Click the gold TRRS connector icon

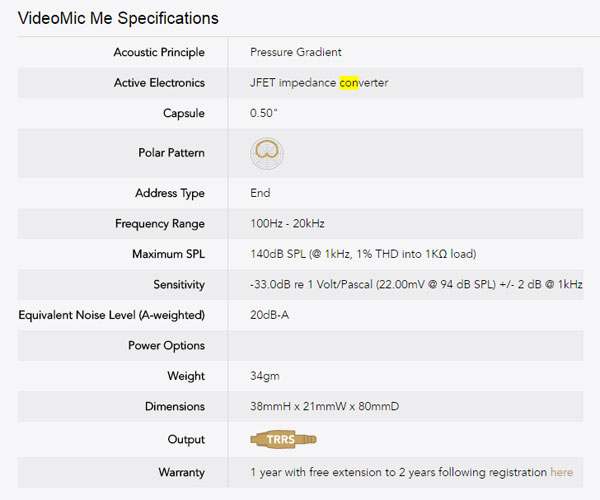click(x=283, y=439)
